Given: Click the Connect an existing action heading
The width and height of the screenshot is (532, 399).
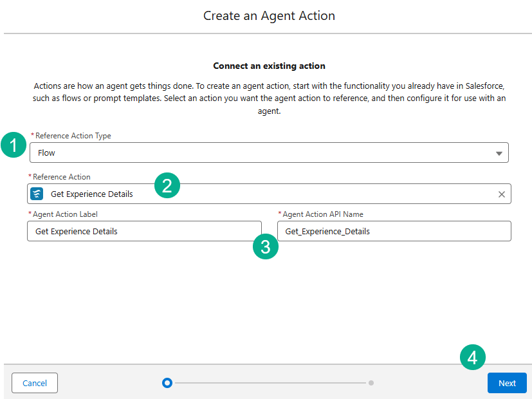Looking at the screenshot, I should [x=269, y=66].
